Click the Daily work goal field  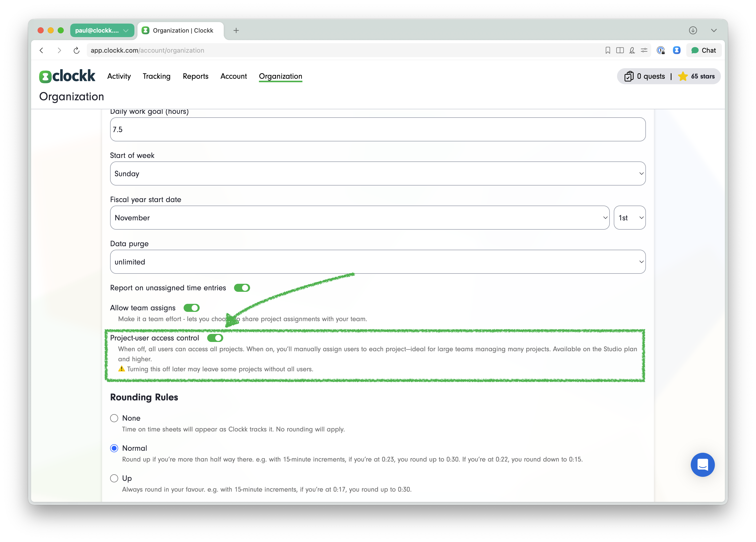point(377,129)
